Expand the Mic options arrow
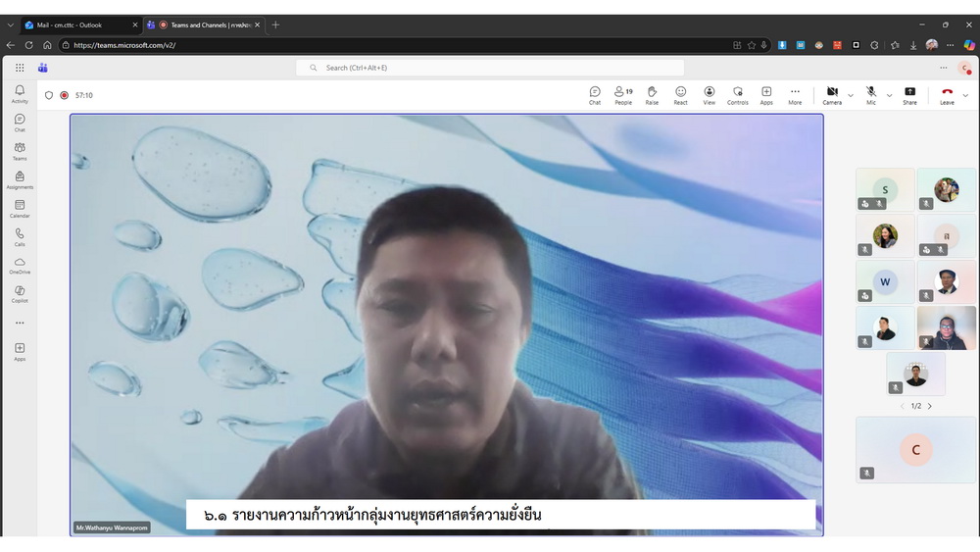Image resolution: width=980 pixels, height=552 pixels. 890,95
